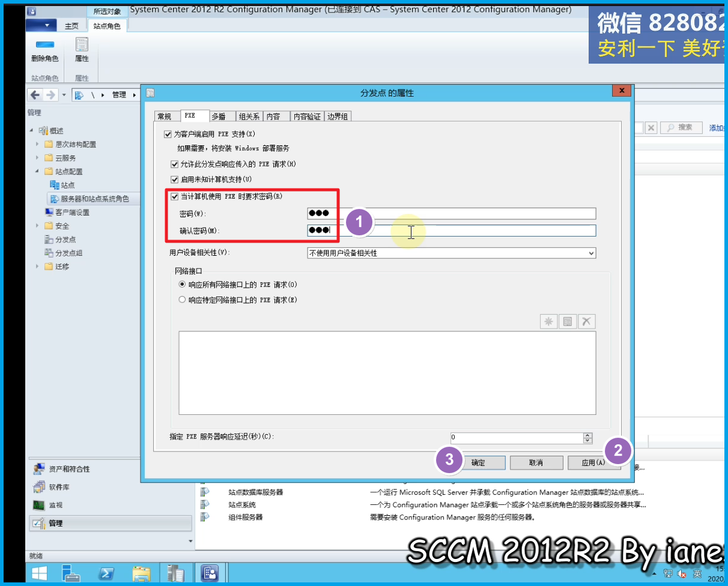Click the Windows Start button

(40, 573)
